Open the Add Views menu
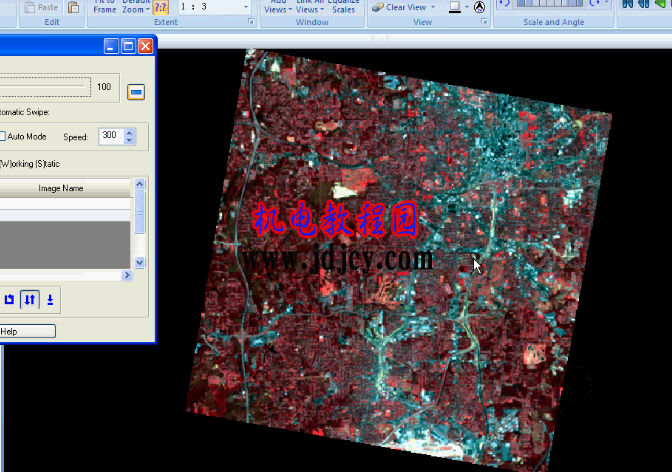The image size is (672, 472). click(278, 6)
